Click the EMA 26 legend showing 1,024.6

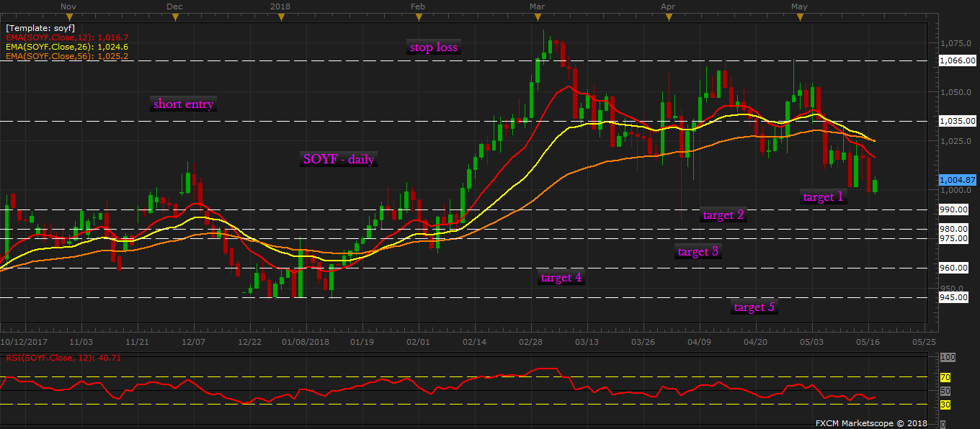pyautogui.click(x=66, y=46)
